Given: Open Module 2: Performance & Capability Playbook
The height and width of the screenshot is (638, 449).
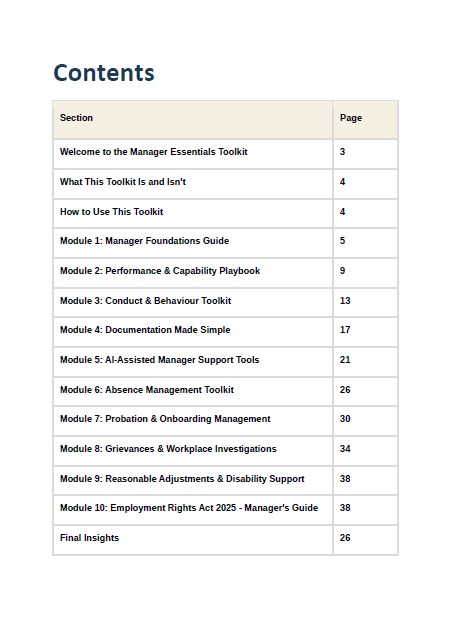Looking at the screenshot, I should point(160,271).
